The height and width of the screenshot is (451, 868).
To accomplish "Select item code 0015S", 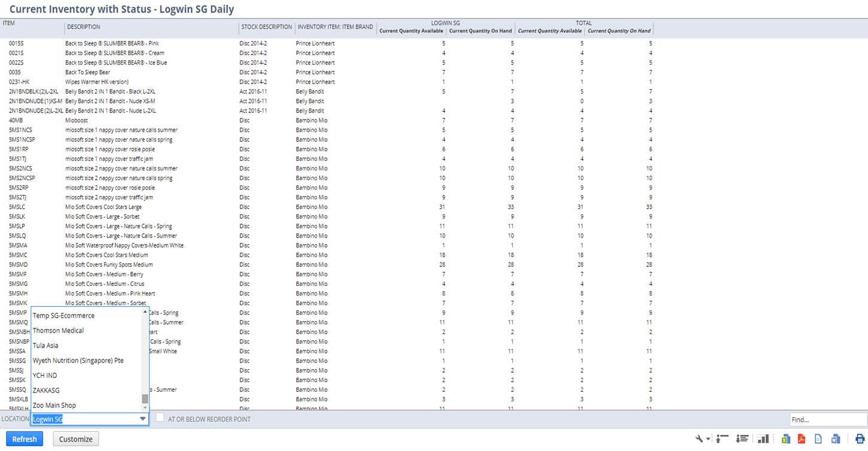I will coord(17,44).
